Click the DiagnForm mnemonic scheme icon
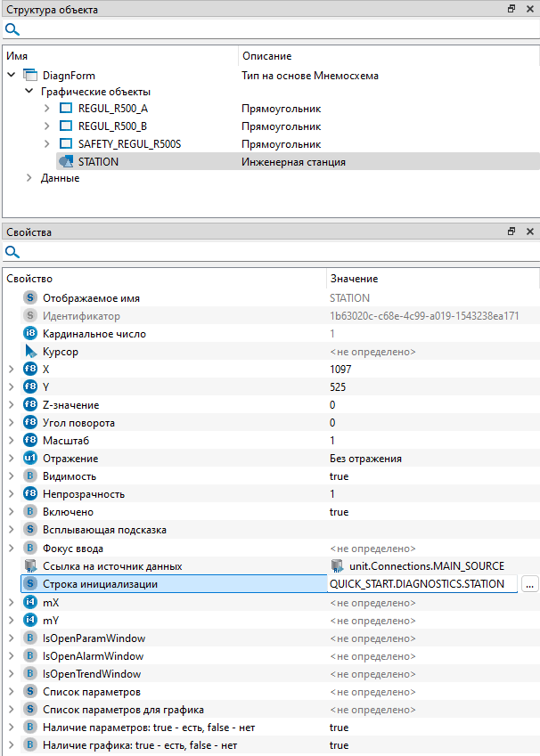This screenshot has width=540, height=756. 30,76
